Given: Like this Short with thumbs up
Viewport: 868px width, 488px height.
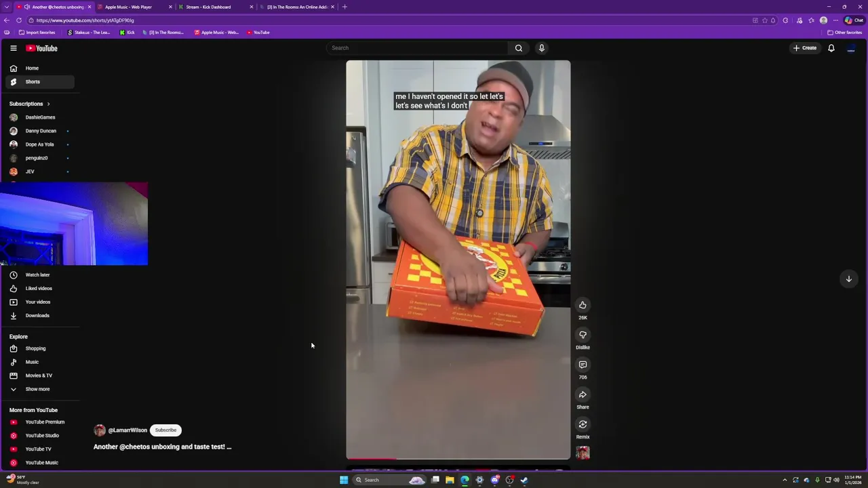Looking at the screenshot, I should click(583, 305).
